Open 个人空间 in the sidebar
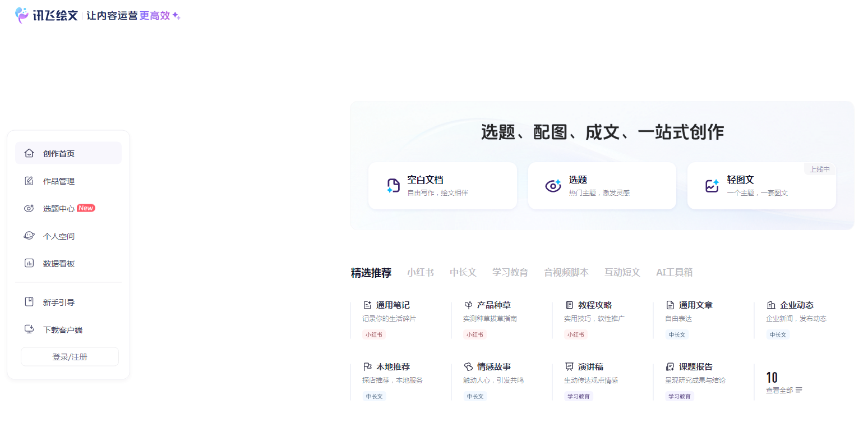This screenshot has width=868, height=422. coord(58,236)
